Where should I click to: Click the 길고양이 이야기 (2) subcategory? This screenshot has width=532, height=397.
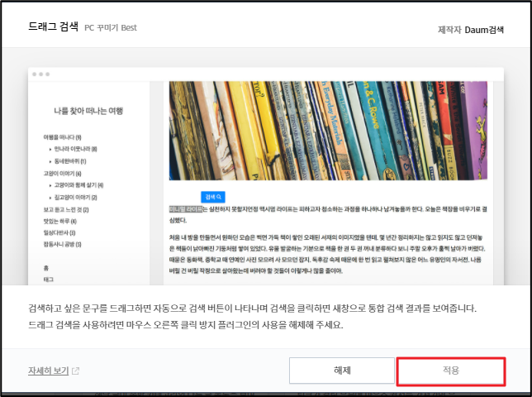coord(76,198)
